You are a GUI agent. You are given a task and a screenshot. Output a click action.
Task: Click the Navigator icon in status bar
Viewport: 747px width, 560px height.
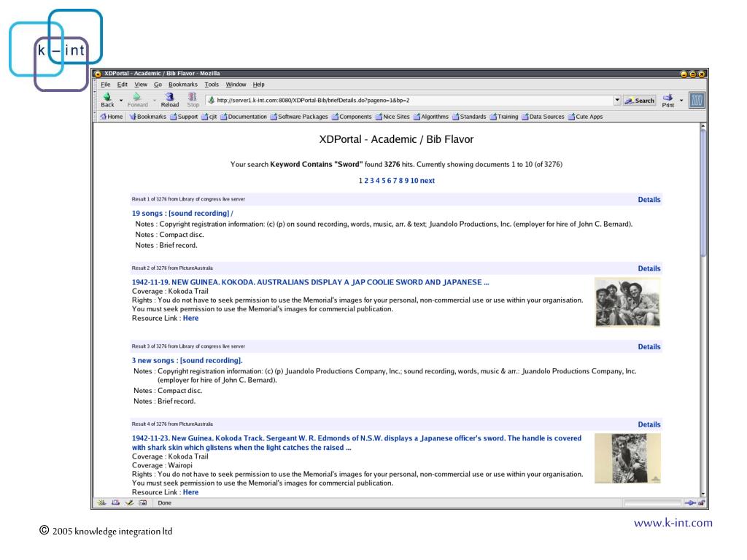[x=101, y=503]
